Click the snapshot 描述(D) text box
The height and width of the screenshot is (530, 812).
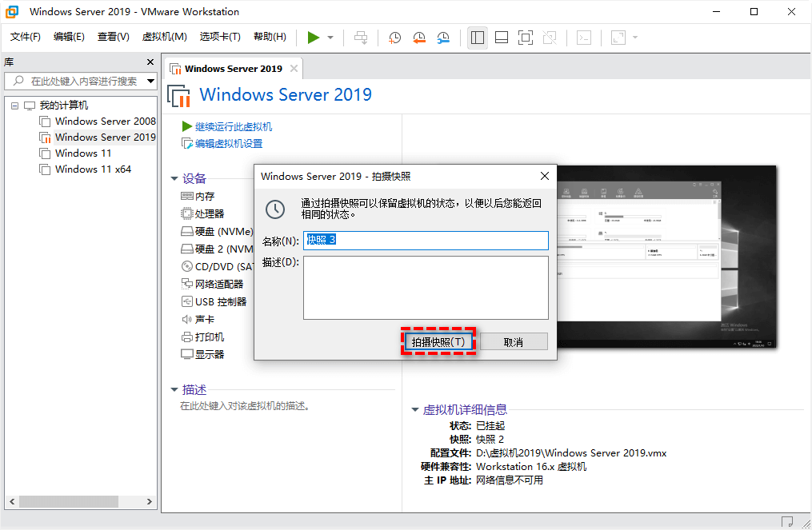[426, 288]
